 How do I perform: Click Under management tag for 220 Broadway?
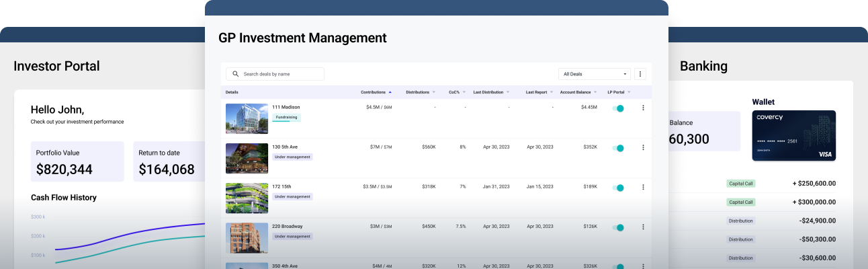[292, 236]
